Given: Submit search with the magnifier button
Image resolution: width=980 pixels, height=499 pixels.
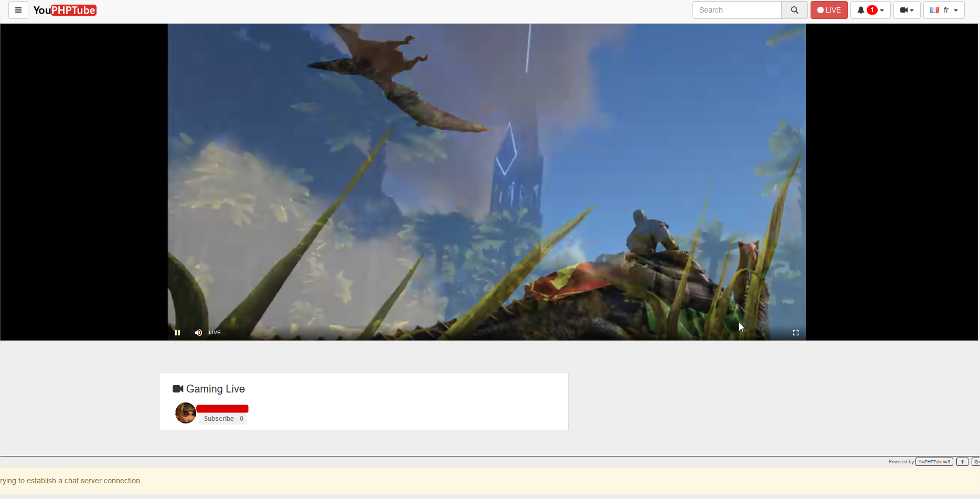Looking at the screenshot, I should 794,10.
